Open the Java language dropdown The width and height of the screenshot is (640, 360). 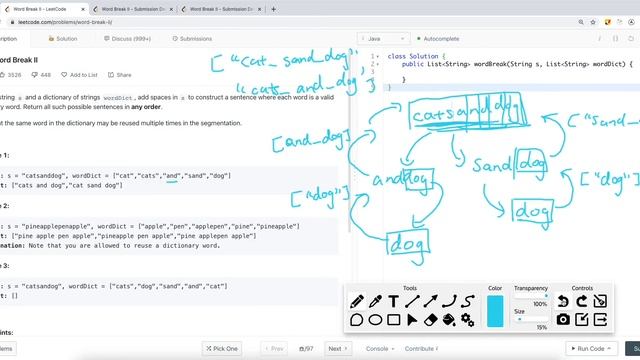point(383,39)
